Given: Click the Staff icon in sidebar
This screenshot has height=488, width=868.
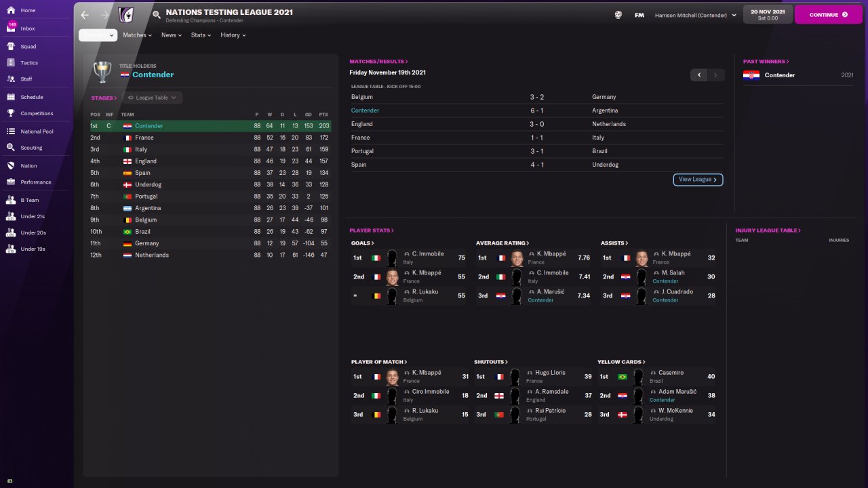Looking at the screenshot, I should pos(11,79).
